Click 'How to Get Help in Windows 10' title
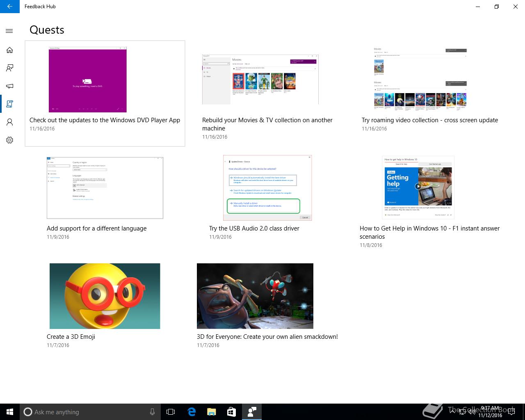Viewport: 525px width, 420px height. tap(430, 233)
